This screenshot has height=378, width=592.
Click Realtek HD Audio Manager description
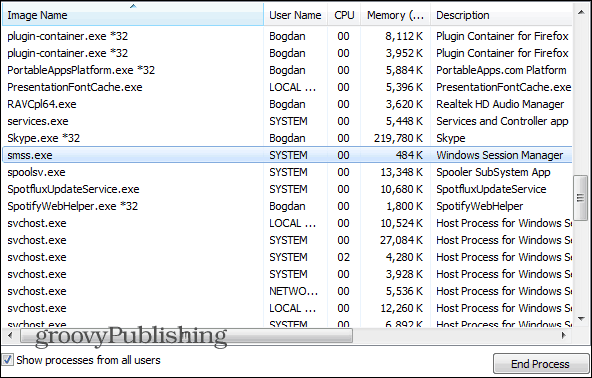pos(500,104)
